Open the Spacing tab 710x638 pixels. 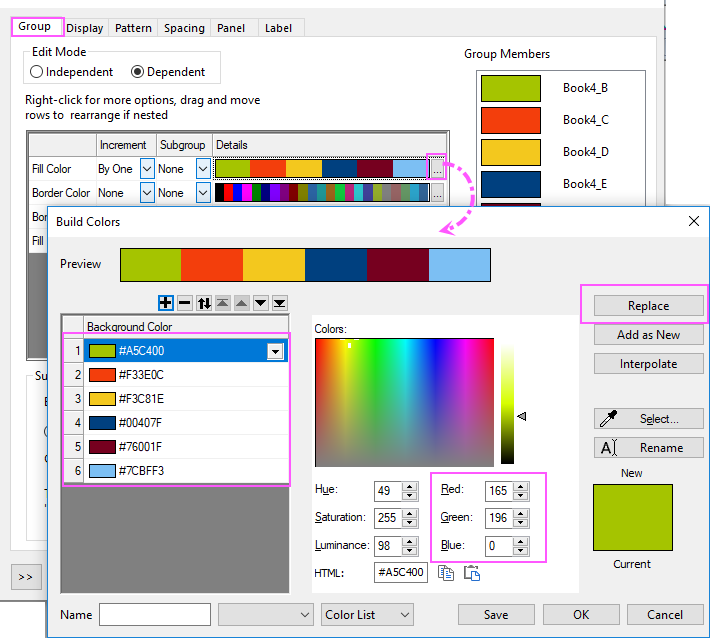184,28
